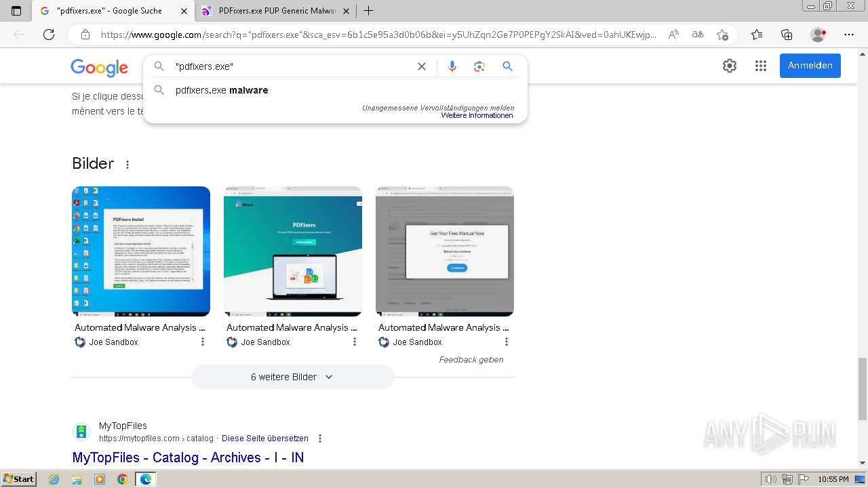Open the PDFixers laptop website thumbnail

click(x=293, y=251)
